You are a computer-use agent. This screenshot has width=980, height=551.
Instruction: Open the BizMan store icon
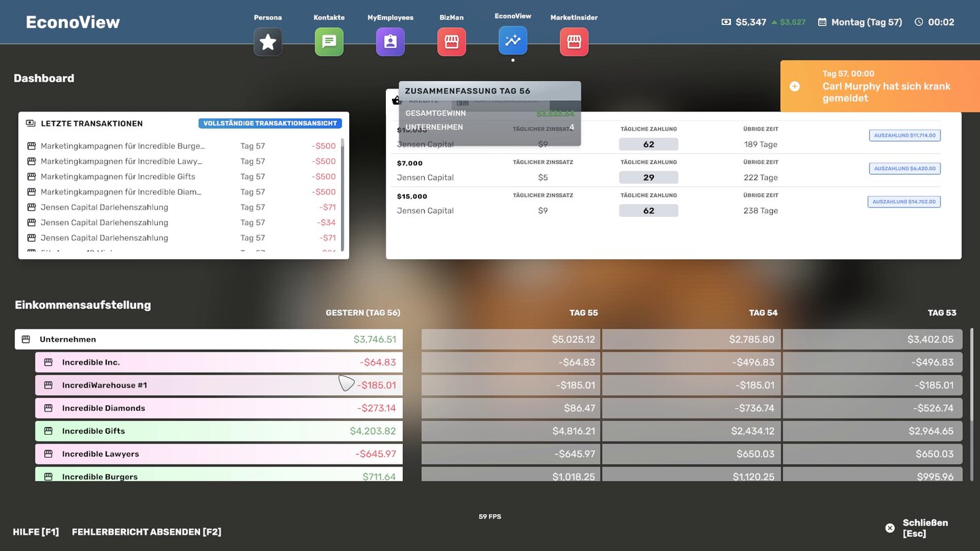(x=451, y=42)
